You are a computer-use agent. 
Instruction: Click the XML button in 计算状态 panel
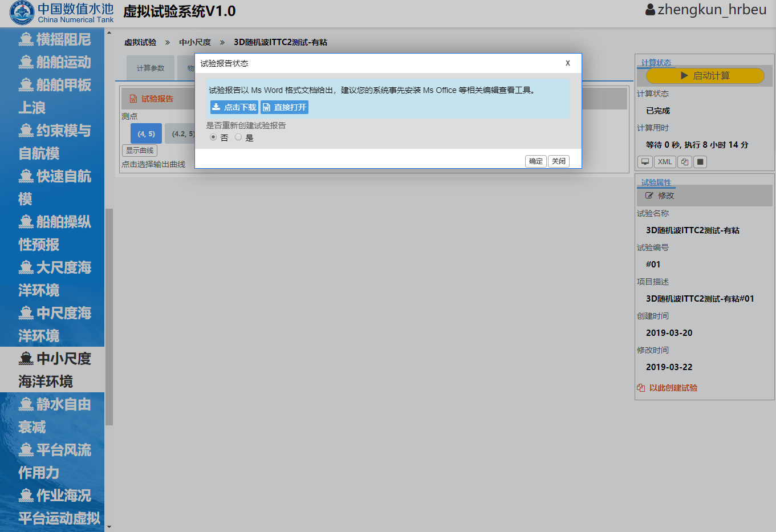[x=664, y=162]
